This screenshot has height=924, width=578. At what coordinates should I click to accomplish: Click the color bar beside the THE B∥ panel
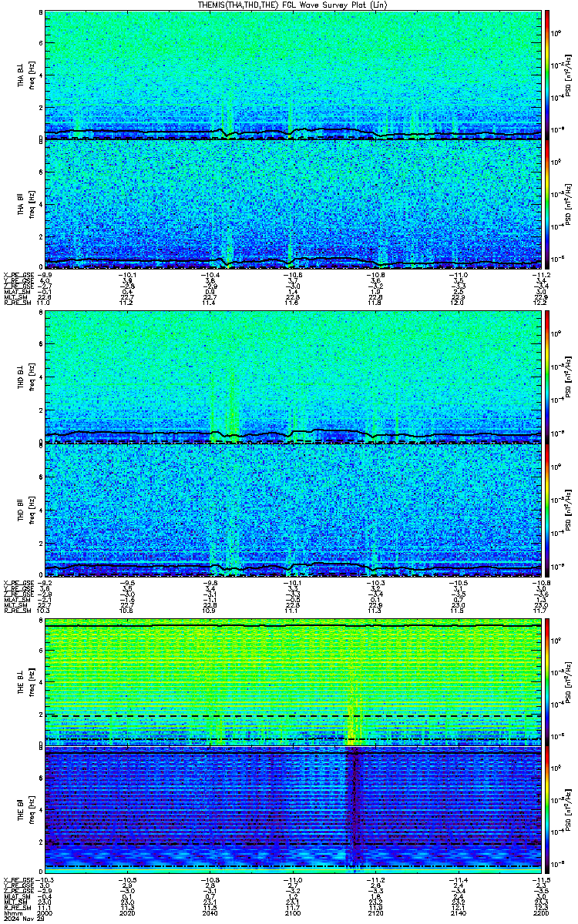(548, 810)
